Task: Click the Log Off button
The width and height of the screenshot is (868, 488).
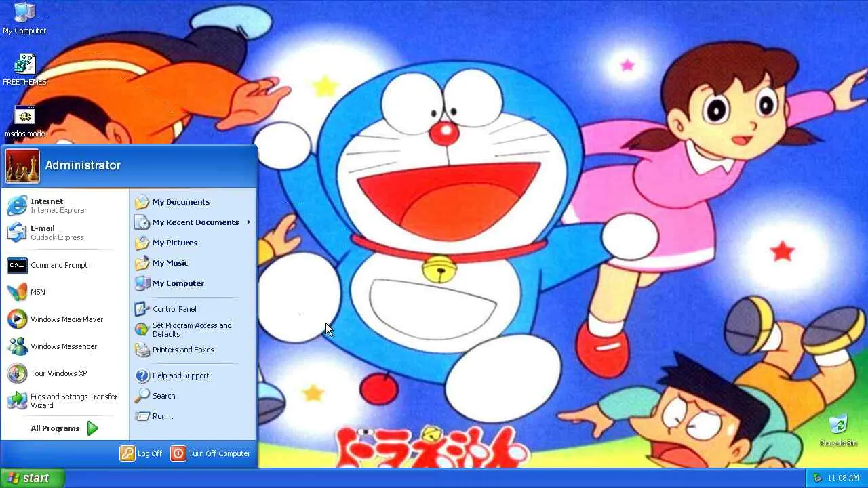Action: (142, 453)
